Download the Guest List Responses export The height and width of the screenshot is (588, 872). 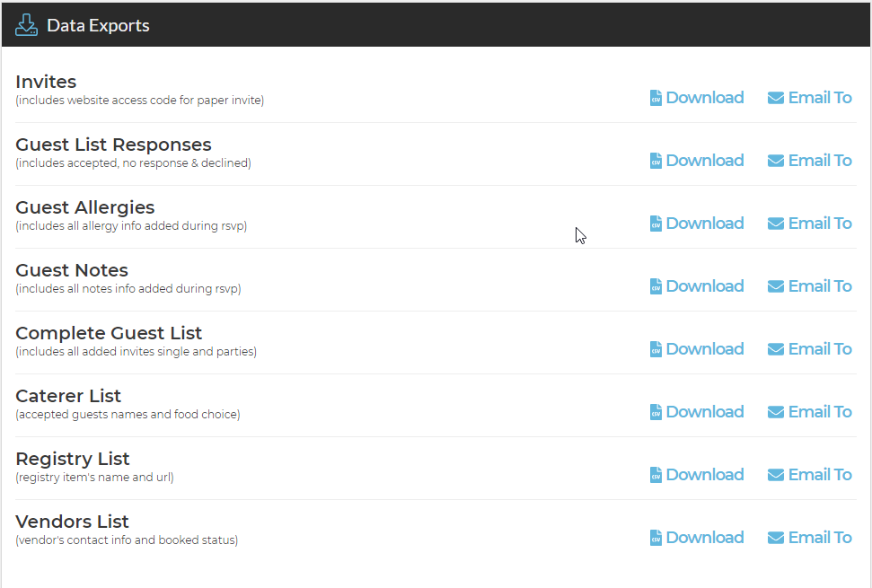click(697, 161)
